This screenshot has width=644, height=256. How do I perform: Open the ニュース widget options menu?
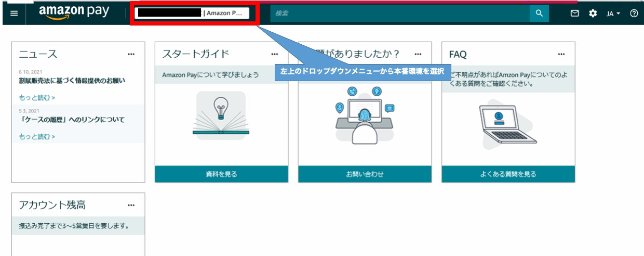[x=131, y=54]
